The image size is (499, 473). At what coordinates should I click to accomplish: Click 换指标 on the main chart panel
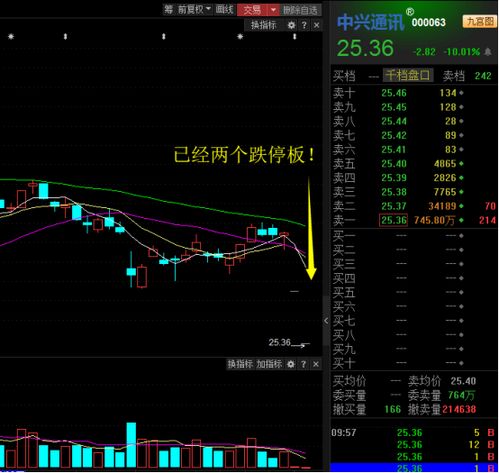263,25
